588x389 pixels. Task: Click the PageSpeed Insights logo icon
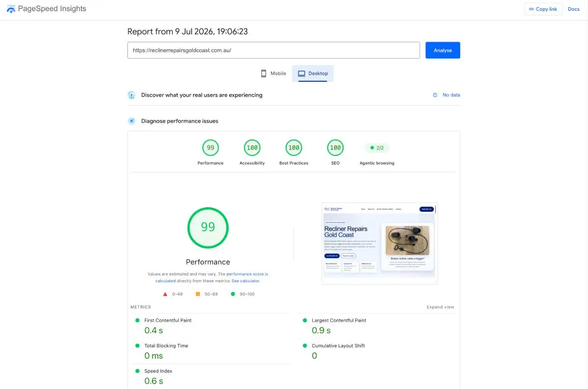tap(11, 9)
